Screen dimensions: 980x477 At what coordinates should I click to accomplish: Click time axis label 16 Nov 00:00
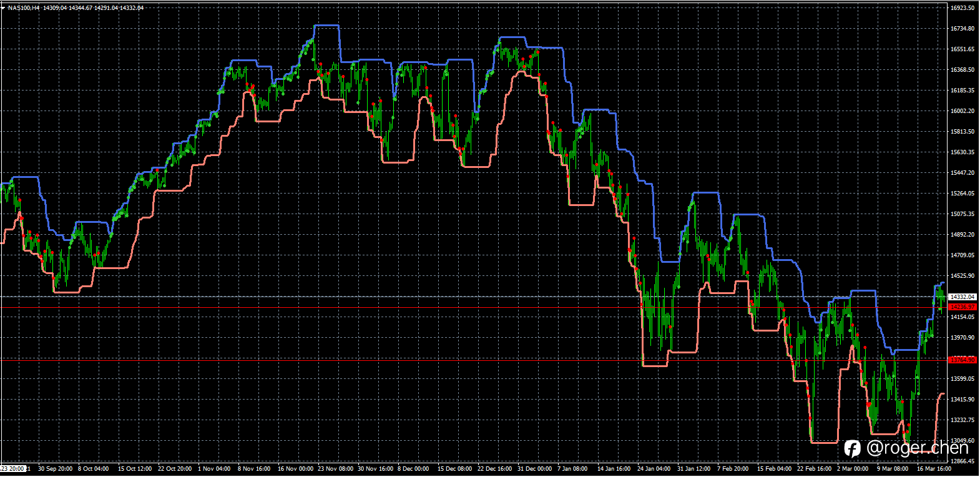(x=295, y=469)
